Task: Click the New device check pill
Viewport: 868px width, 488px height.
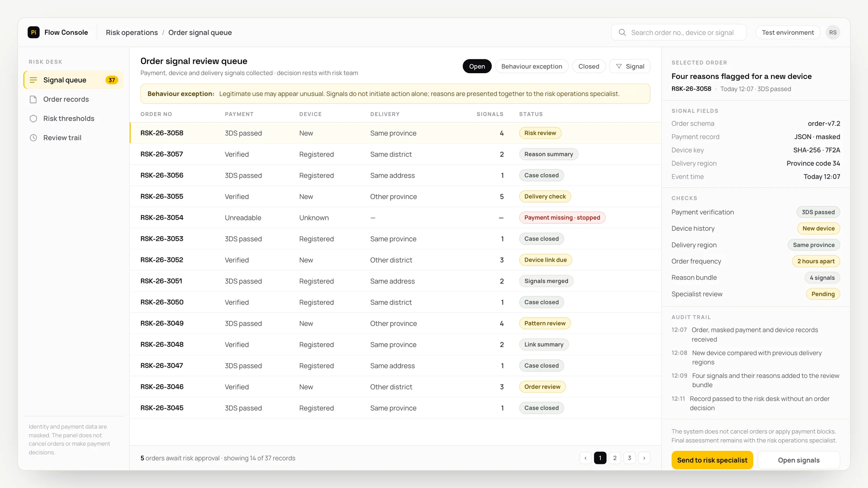Action: 818,229
